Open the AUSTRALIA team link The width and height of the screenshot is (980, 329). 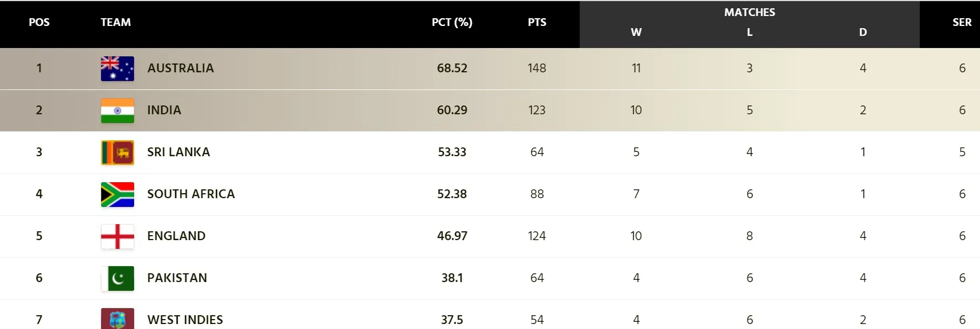click(181, 68)
